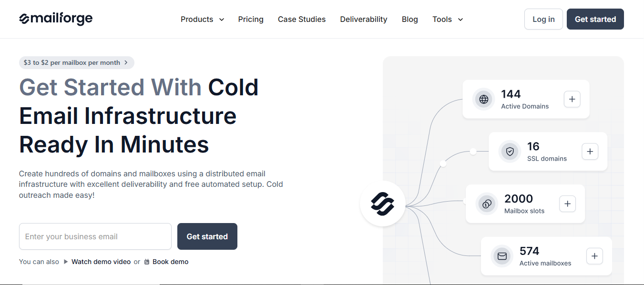The width and height of the screenshot is (644, 285).
Task: Click the plus icon beside 144 Active Domains
Action: tap(572, 99)
